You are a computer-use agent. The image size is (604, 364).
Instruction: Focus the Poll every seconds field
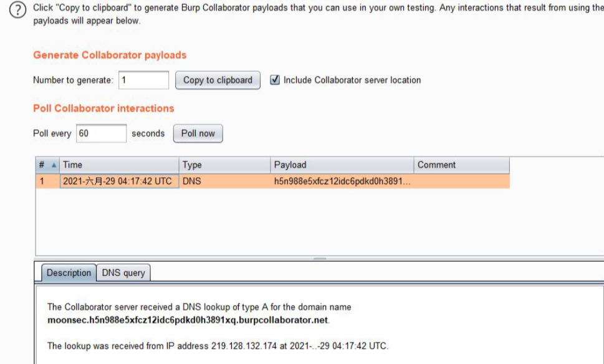(x=101, y=133)
